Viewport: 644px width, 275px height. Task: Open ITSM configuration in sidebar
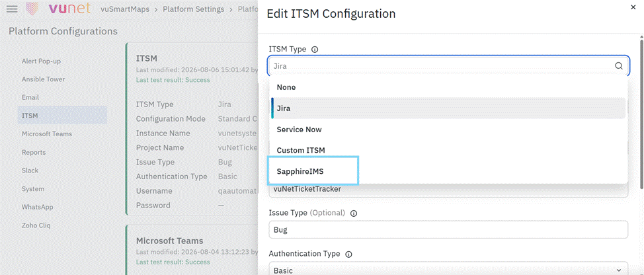tap(62, 115)
